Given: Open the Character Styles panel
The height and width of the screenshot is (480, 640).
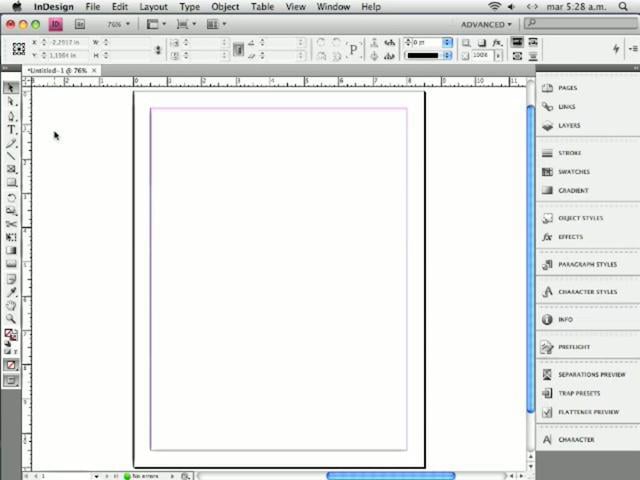Looking at the screenshot, I should 588,292.
